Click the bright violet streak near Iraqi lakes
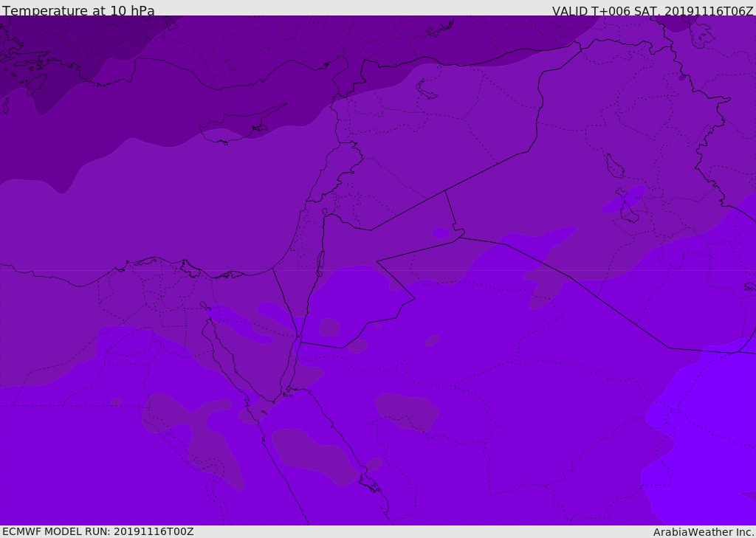This screenshot has width=756, height=538. click(x=624, y=199)
